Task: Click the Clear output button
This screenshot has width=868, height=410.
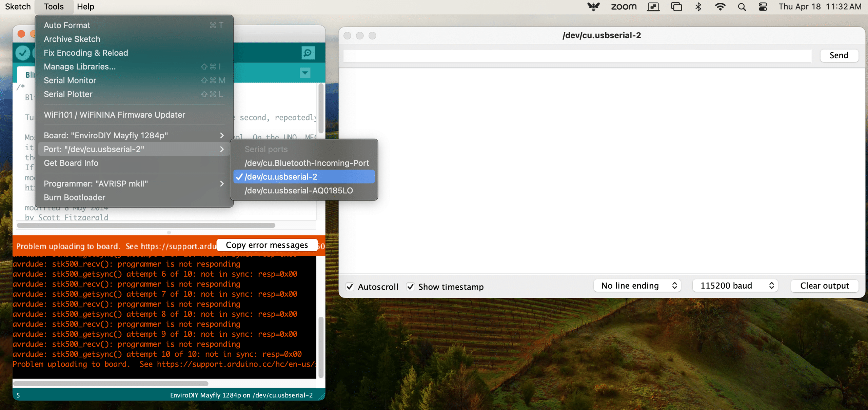Action: coord(824,286)
